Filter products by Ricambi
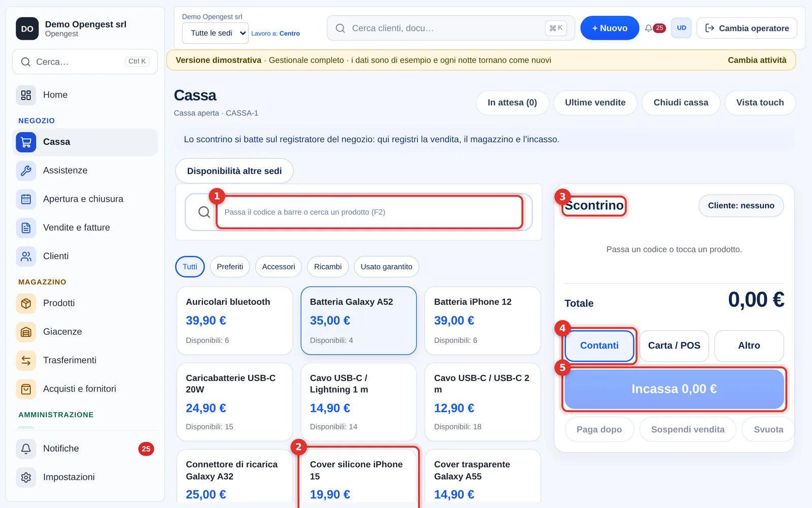This screenshot has height=508, width=812. (x=328, y=267)
